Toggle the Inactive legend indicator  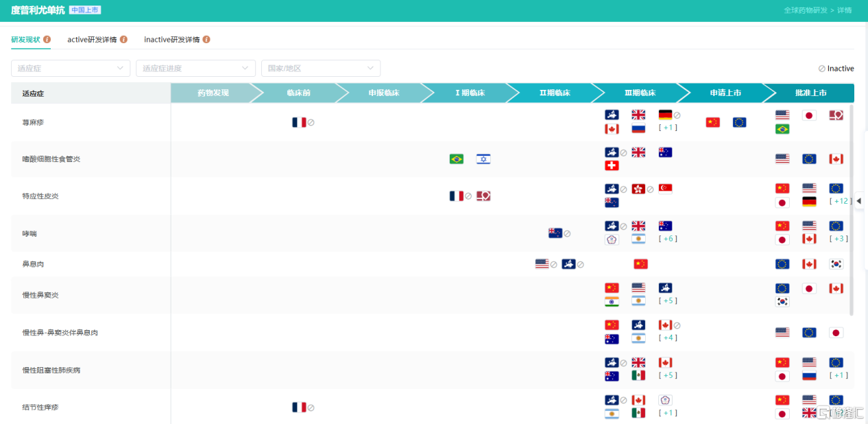coord(836,69)
